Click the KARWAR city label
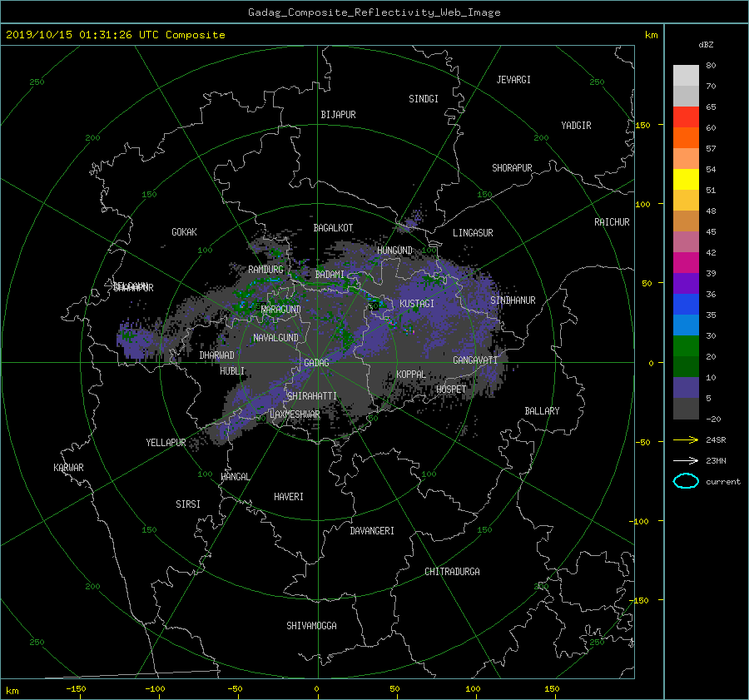Screen dimensions: 749x700 pos(68,468)
